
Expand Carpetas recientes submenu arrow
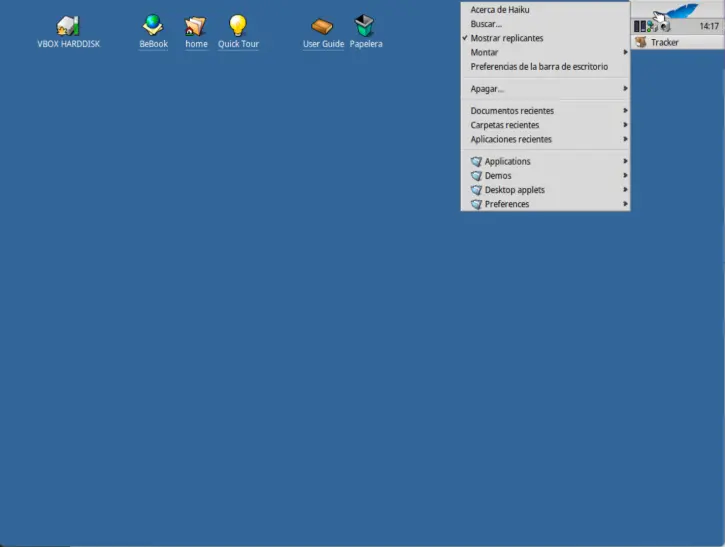[x=625, y=125]
